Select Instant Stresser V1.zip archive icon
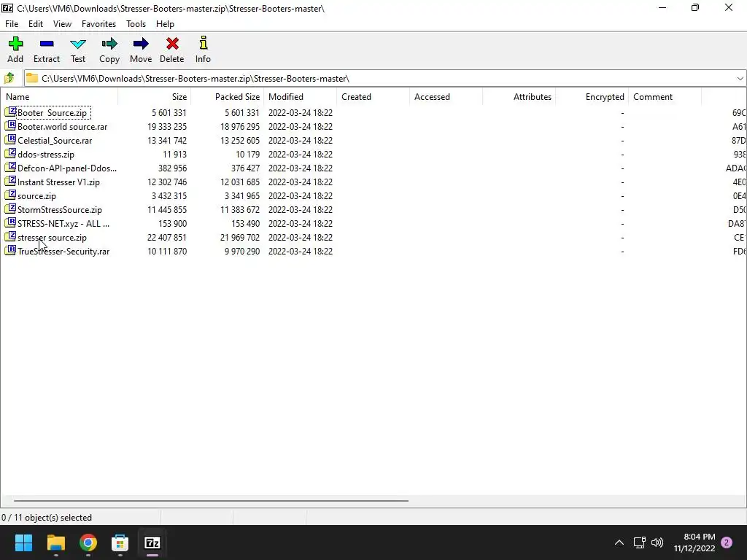This screenshot has width=747, height=560. 10,182
